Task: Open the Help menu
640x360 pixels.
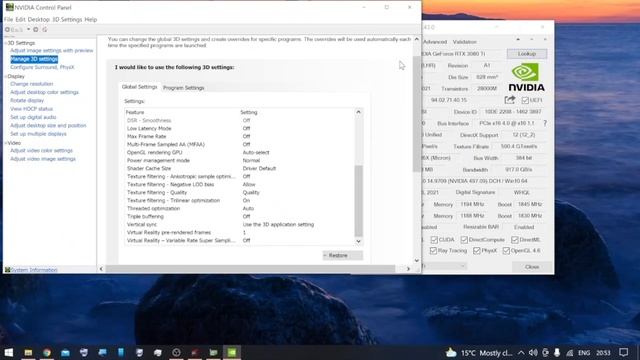Action: click(91, 19)
